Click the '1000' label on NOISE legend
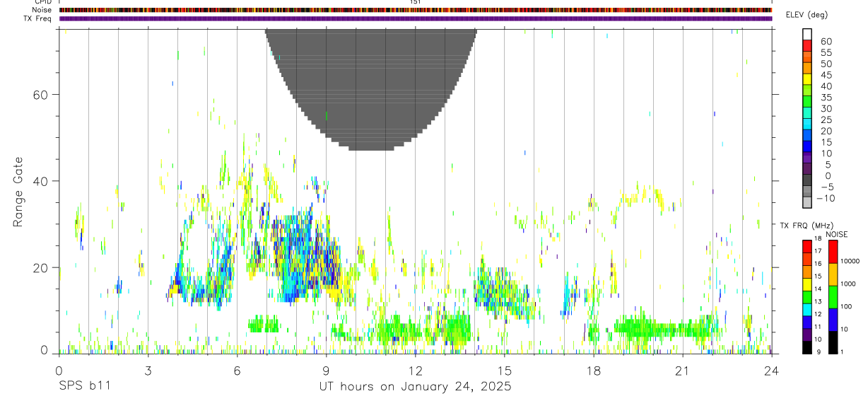868x401 pixels. click(849, 284)
